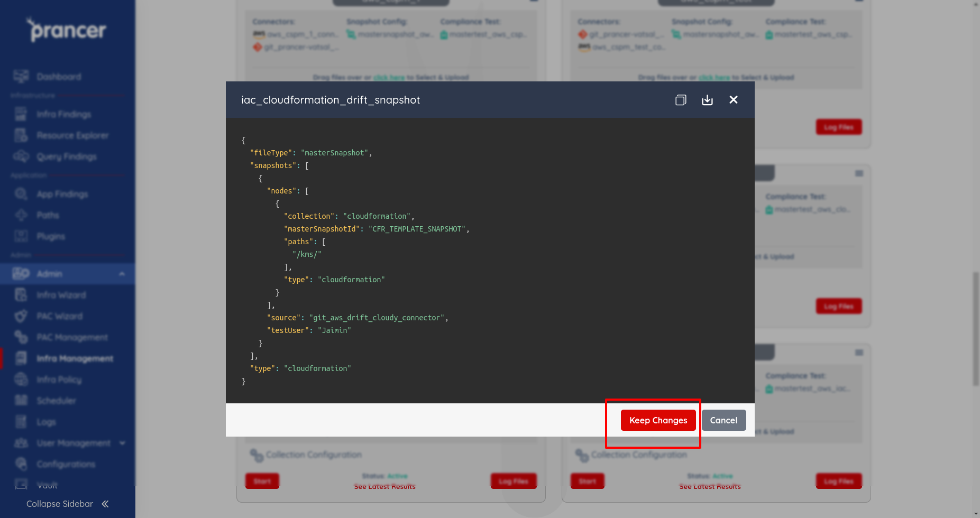Open Infra Findings in the sidebar
Screen dimensions: 980x518
coord(64,114)
